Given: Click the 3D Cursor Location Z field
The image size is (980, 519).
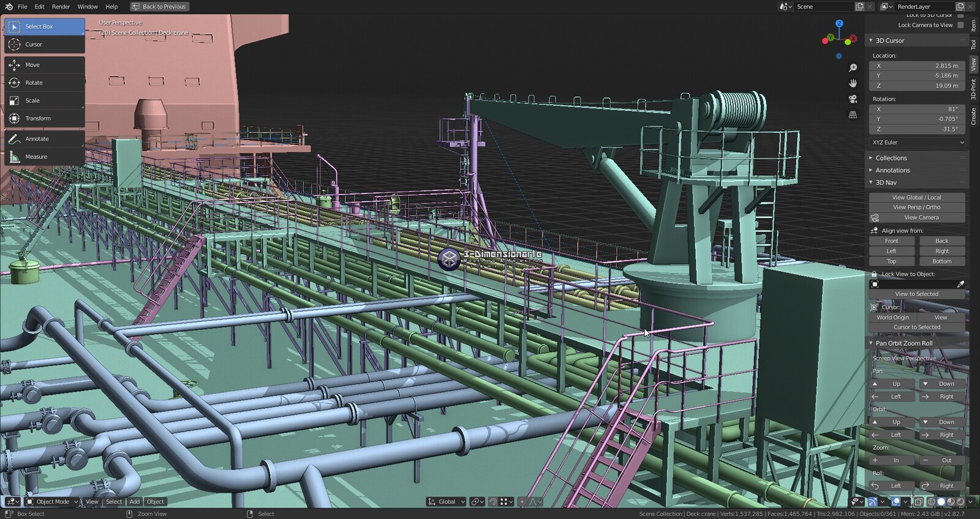Looking at the screenshot, I should tap(917, 86).
